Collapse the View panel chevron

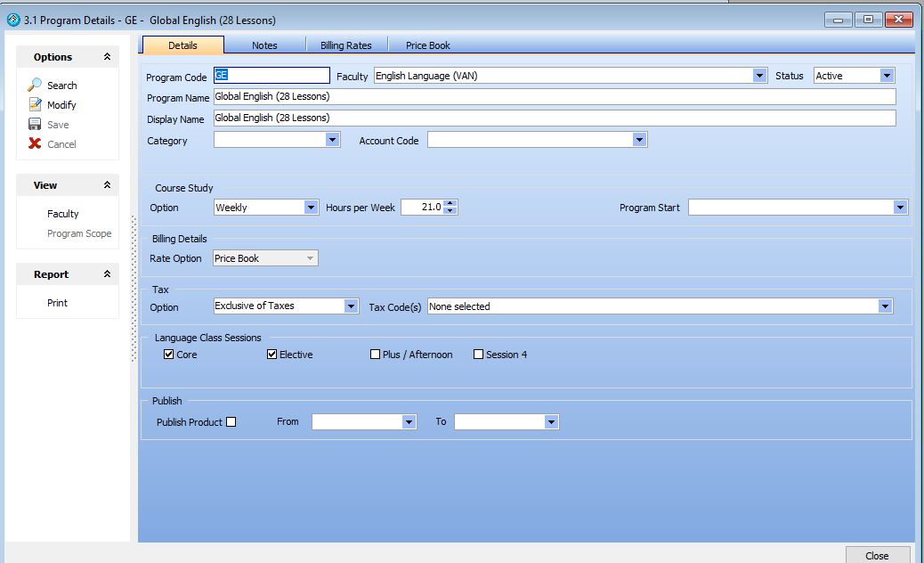pos(107,185)
